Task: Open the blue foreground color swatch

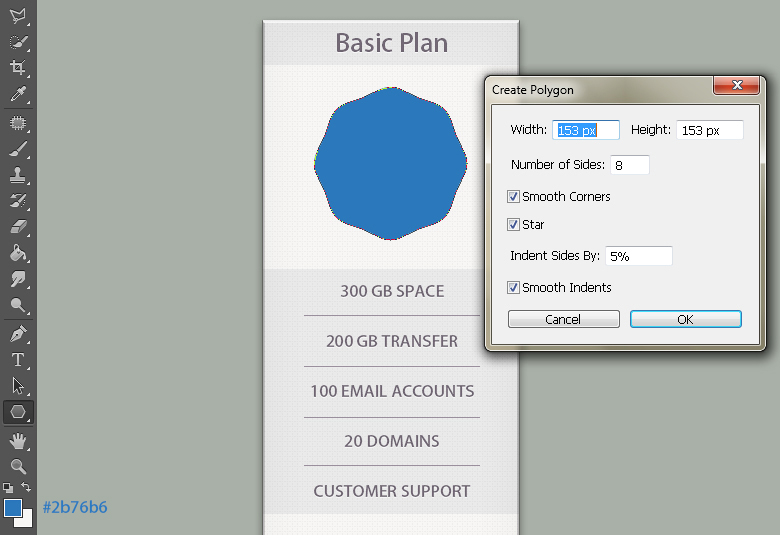Action: (x=12, y=508)
